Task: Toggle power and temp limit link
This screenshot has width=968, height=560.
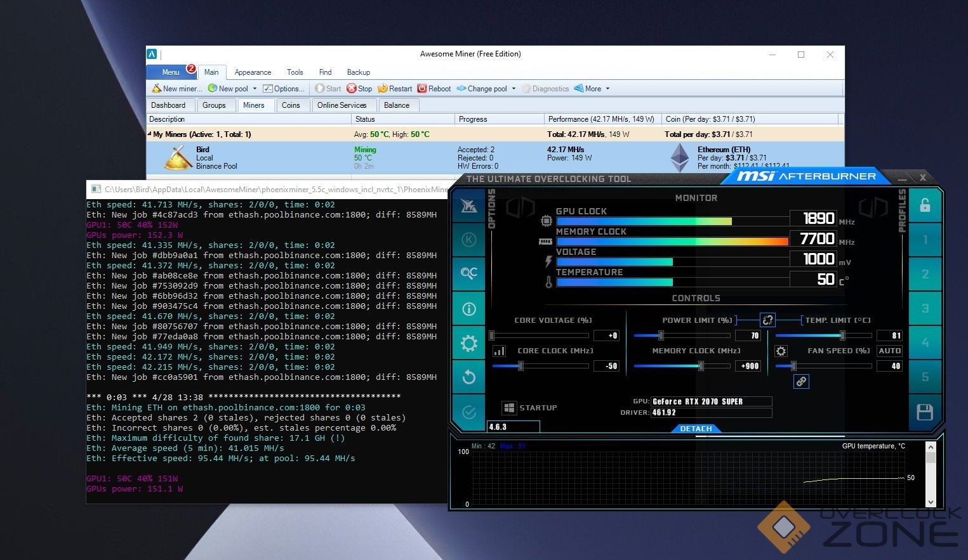Action: 767,320
